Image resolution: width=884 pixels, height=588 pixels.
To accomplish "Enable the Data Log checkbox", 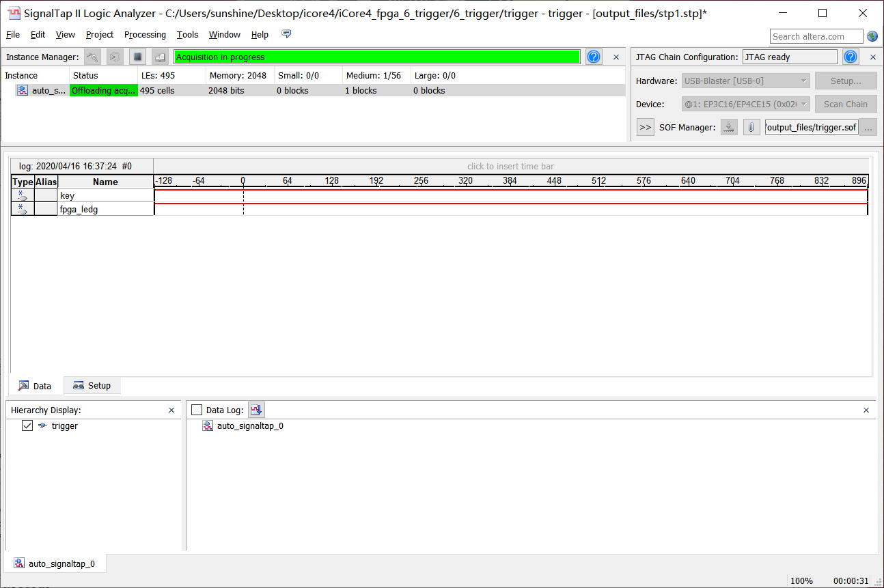I will [x=197, y=410].
